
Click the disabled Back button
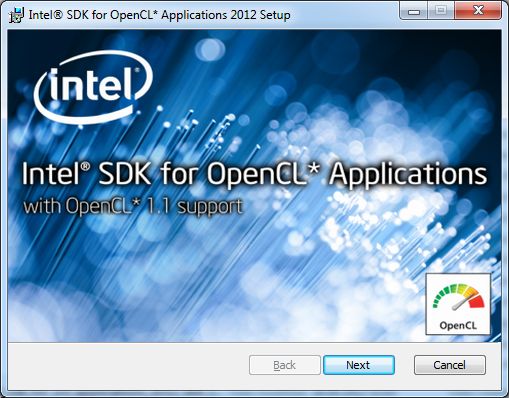pos(284,365)
